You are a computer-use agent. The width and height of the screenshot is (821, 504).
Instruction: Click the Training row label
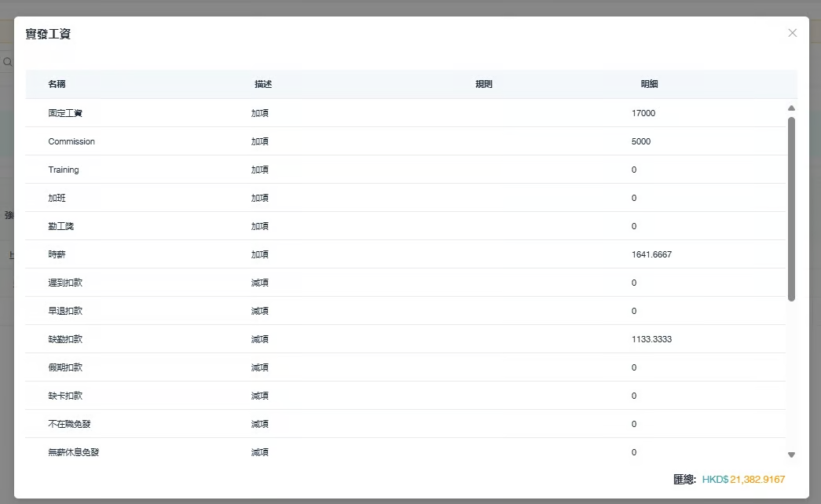[64, 170]
